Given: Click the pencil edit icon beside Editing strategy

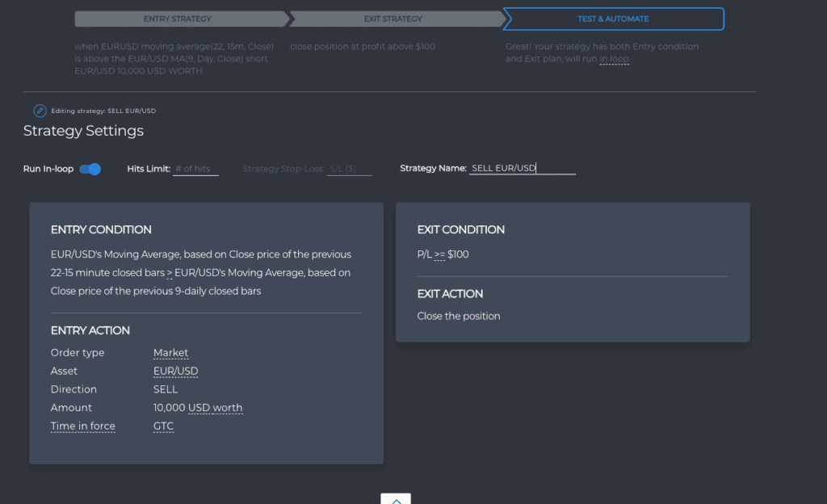Looking at the screenshot, I should click(40, 111).
